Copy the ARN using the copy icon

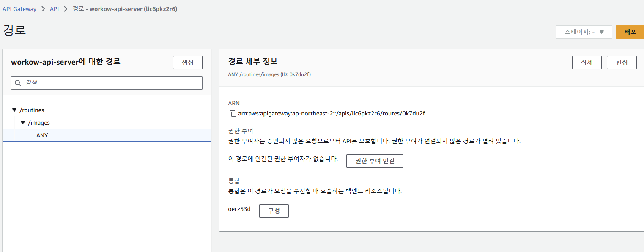tap(233, 113)
